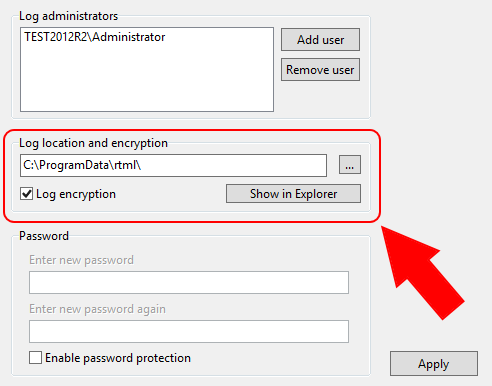Select TEST2012R2\Administrator in the administrators list
The width and height of the screenshot is (492, 386).
click(95, 37)
